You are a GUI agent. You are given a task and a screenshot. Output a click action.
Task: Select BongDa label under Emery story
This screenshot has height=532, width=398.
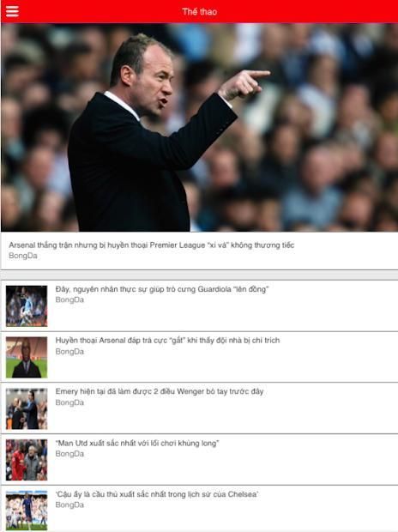(x=69, y=402)
